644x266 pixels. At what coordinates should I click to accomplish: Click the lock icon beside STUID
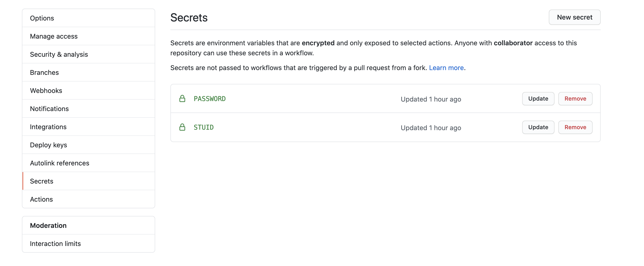click(x=182, y=127)
